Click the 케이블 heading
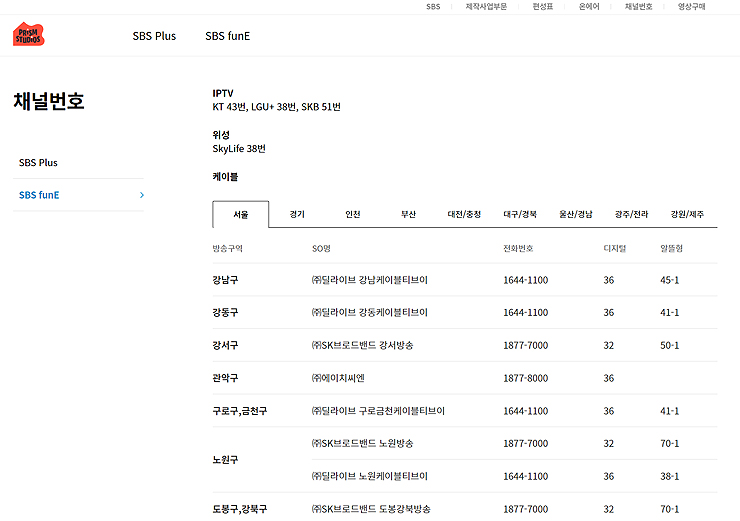The image size is (740, 521). 225,177
